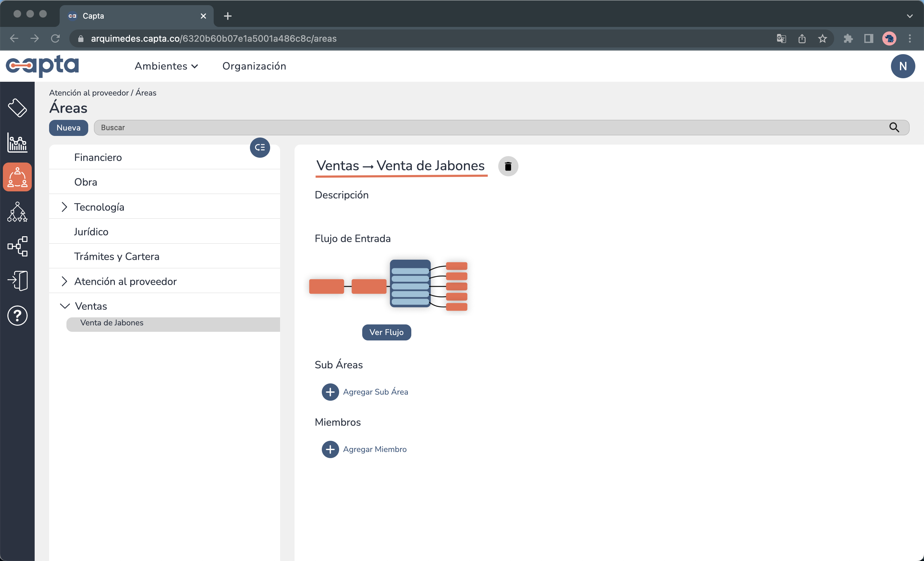Screen dimensions: 924x561
Task: Click the Agregar Miembro link
Action: click(374, 449)
